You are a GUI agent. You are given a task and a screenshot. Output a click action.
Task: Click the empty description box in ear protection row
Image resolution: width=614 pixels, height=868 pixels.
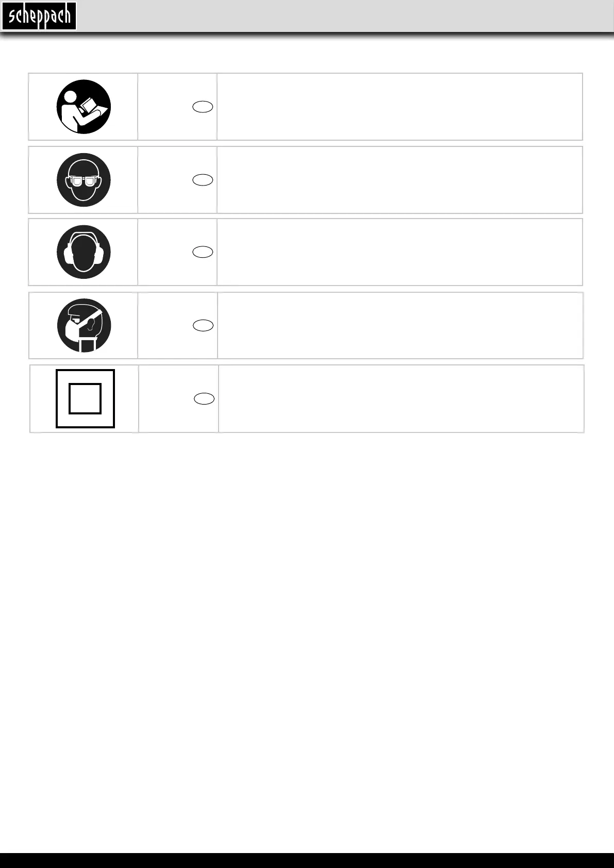click(400, 252)
